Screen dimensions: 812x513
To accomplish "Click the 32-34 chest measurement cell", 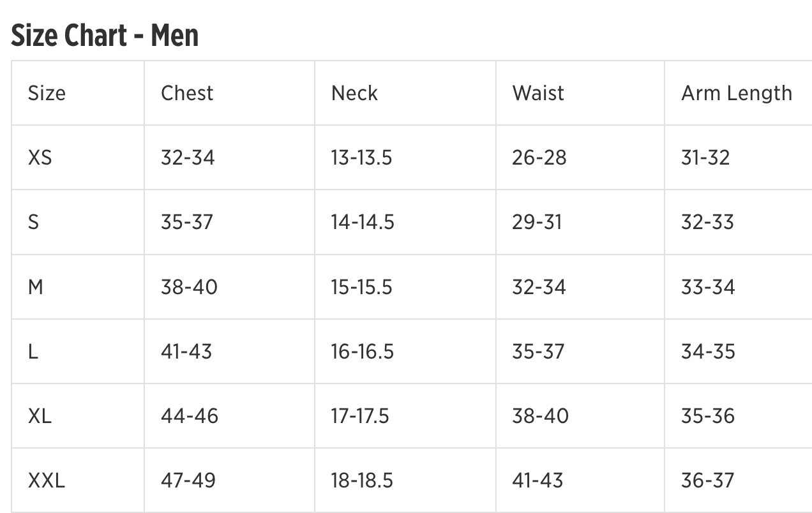I will tap(188, 158).
